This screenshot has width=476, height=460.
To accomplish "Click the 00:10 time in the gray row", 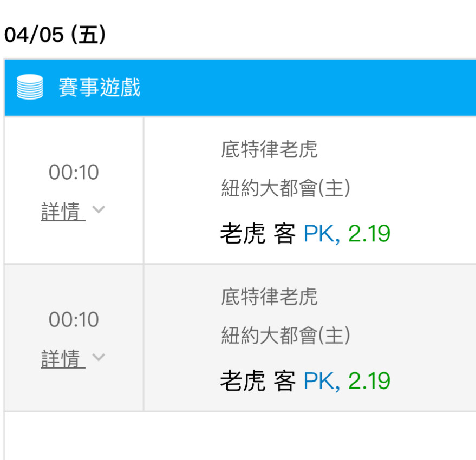I will [x=74, y=319].
